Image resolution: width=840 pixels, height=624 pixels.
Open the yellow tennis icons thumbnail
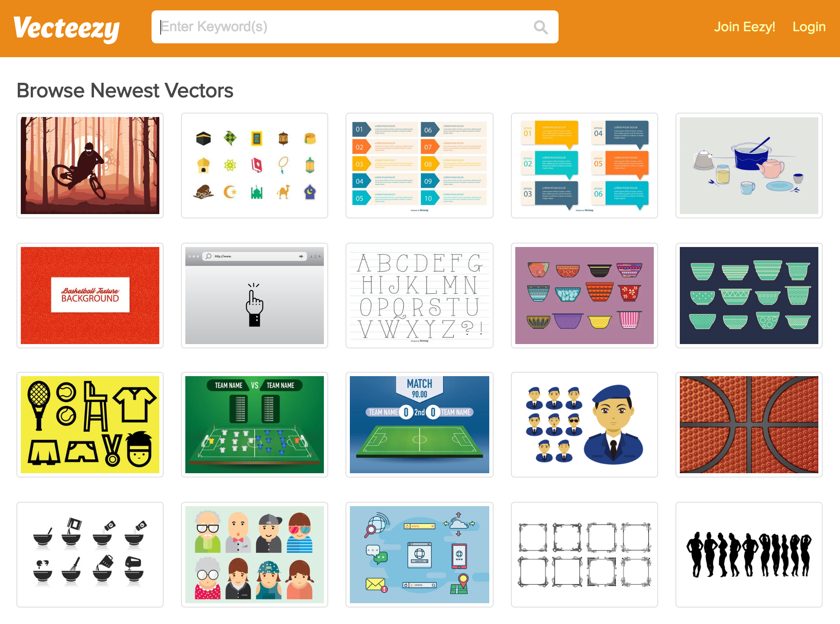click(90, 425)
